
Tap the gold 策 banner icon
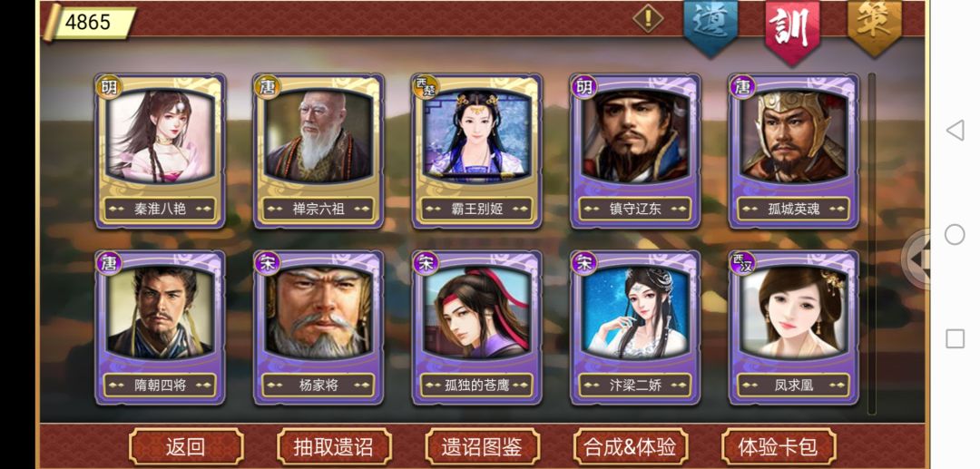coord(875,27)
